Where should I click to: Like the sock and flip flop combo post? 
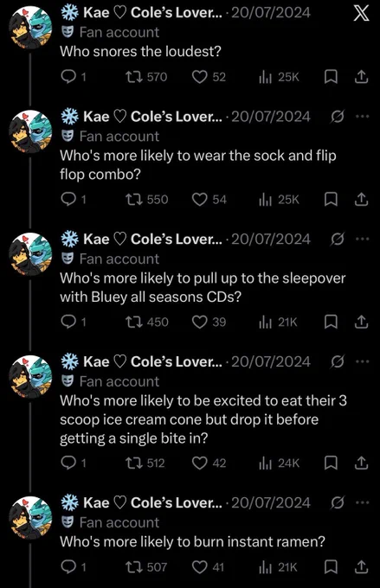[x=209, y=200]
